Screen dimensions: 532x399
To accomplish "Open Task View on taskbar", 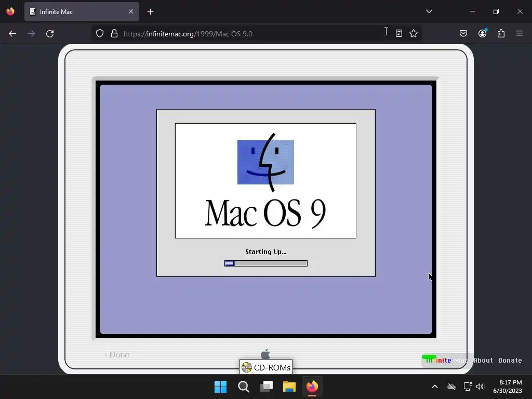I will 267,387.
